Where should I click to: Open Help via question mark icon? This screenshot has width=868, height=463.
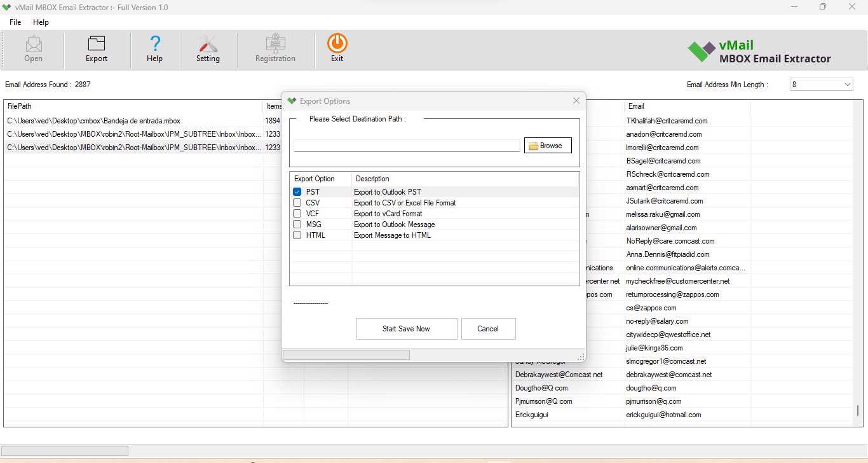(x=155, y=49)
